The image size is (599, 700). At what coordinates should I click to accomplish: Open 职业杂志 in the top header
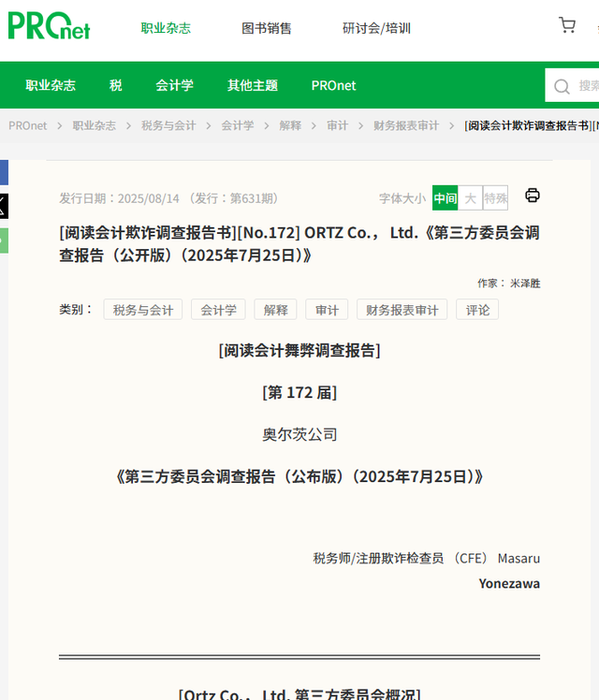point(166,28)
